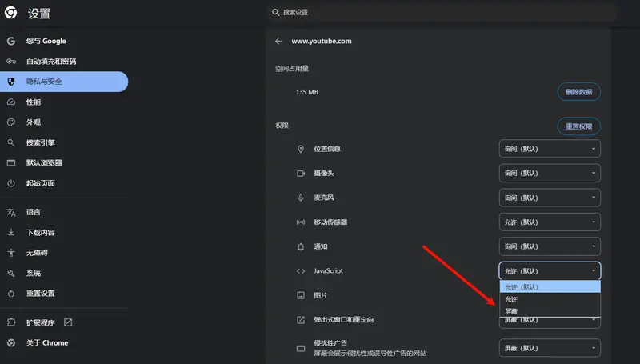Click the 外观 palette icon
Screen dimensions: 640x364
tap(11, 122)
